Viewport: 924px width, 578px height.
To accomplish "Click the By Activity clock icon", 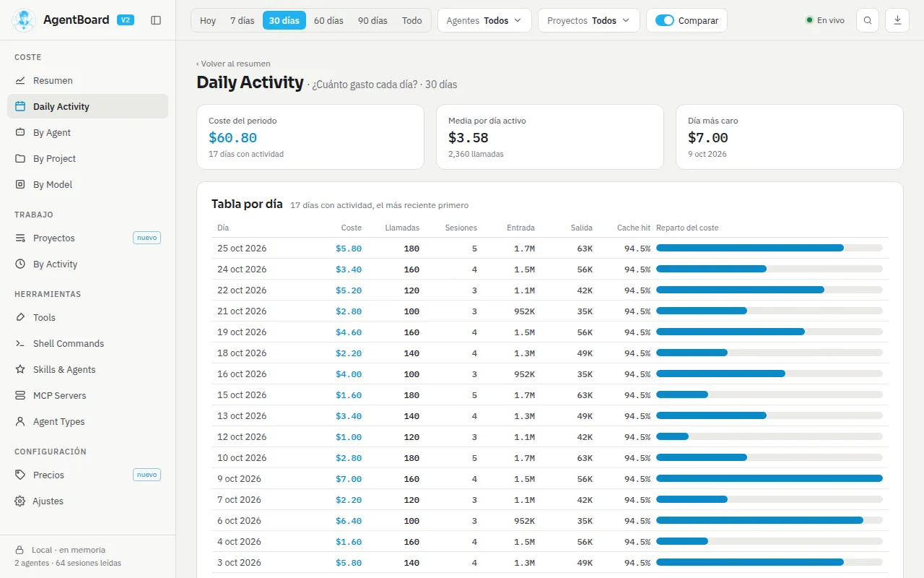I will coord(20,264).
